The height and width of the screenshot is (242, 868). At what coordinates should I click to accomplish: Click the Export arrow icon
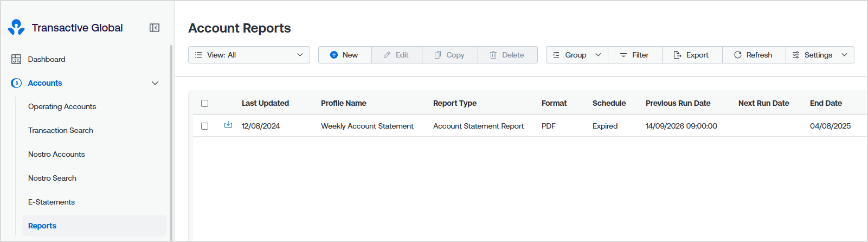tap(677, 55)
